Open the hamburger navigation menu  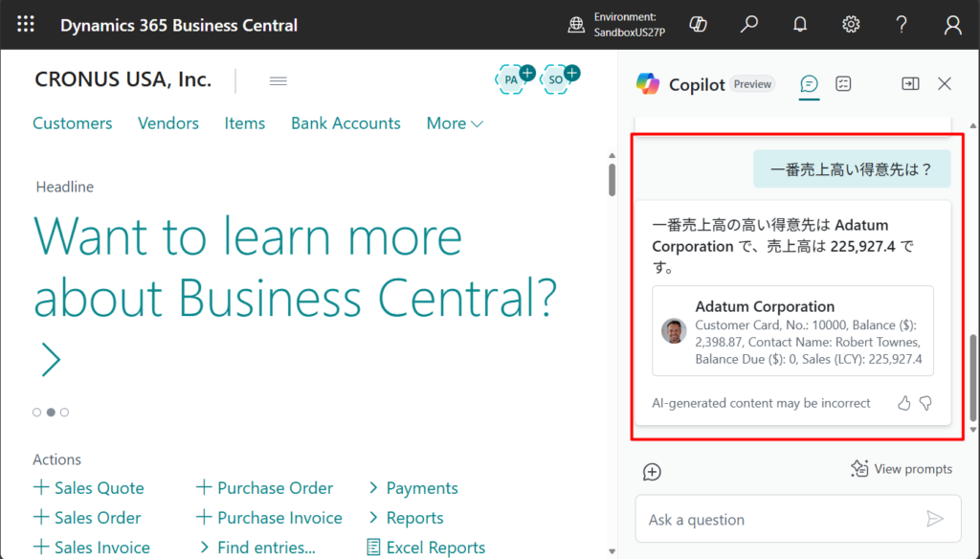pos(278,80)
